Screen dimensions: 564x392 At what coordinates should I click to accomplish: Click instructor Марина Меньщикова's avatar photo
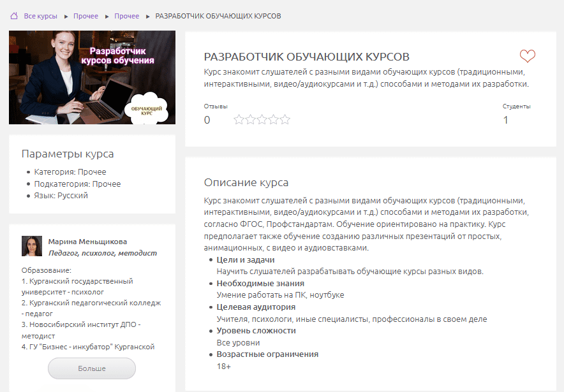click(32, 246)
